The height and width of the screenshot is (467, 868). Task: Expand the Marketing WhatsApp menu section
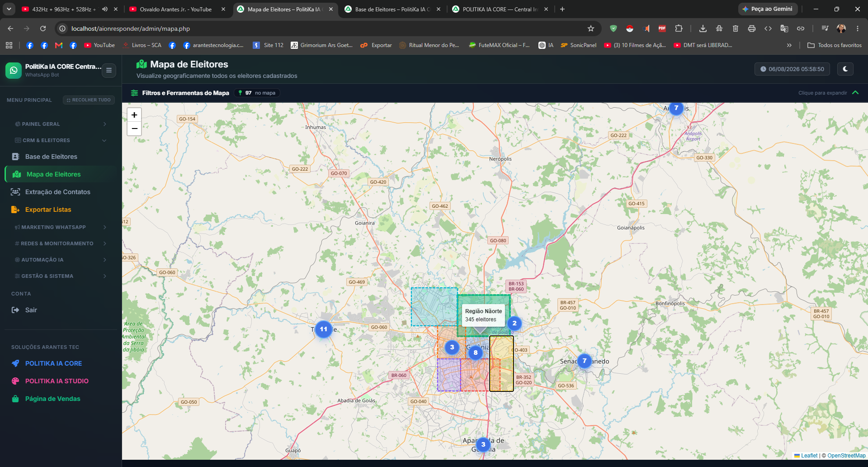(61, 227)
